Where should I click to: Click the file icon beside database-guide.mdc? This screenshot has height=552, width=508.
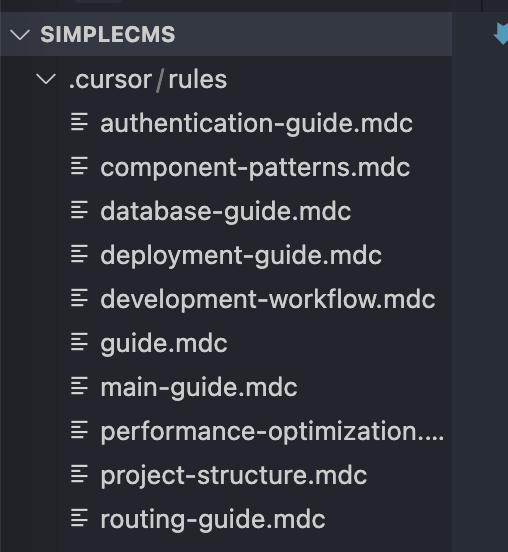coord(79,210)
